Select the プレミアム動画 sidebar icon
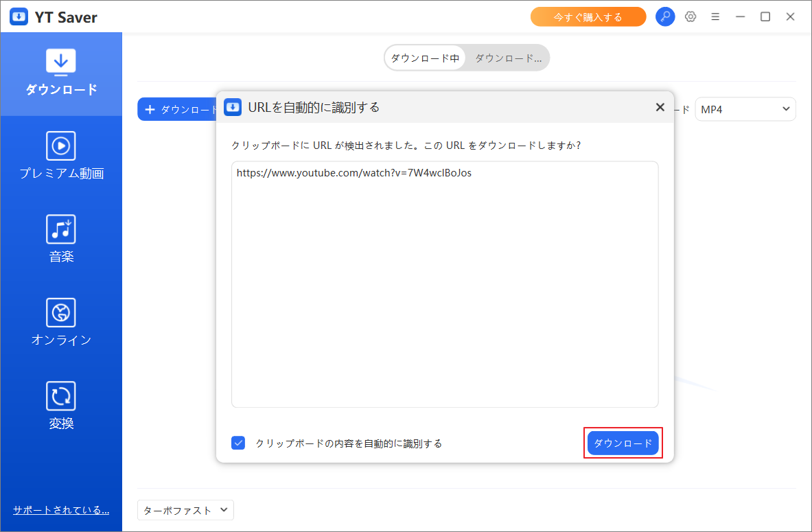The width and height of the screenshot is (812, 532). [x=61, y=155]
